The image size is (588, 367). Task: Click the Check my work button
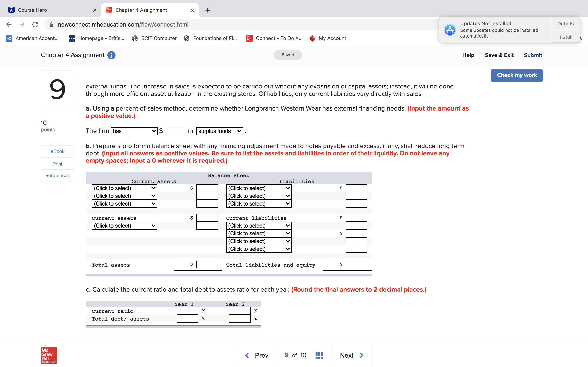tap(517, 75)
